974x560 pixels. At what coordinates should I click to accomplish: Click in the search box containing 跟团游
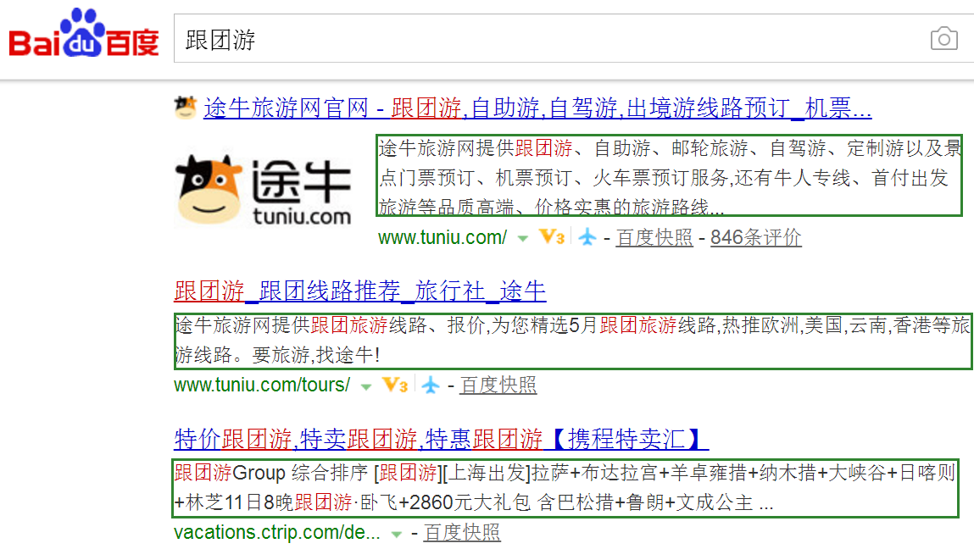click(x=543, y=40)
